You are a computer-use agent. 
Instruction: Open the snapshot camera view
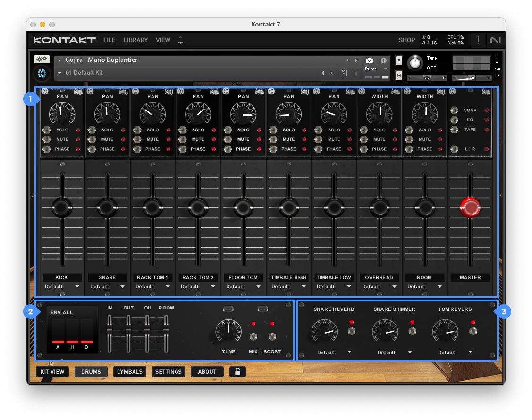369,60
